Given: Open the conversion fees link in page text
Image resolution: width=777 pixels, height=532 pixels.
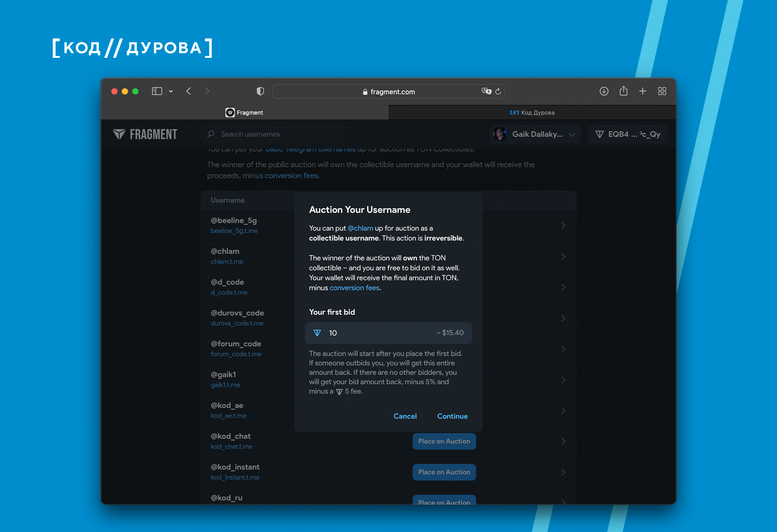Looking at the screenshot, I should click(292, 176).
